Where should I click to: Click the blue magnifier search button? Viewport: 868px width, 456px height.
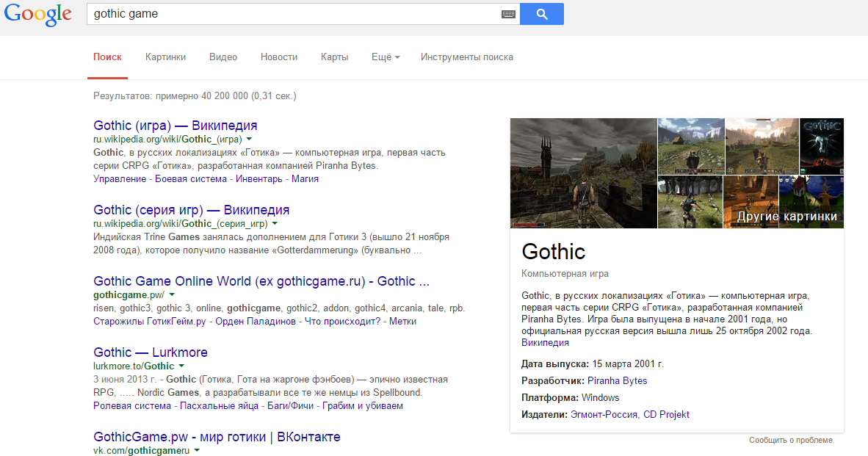tap(542, 14)
